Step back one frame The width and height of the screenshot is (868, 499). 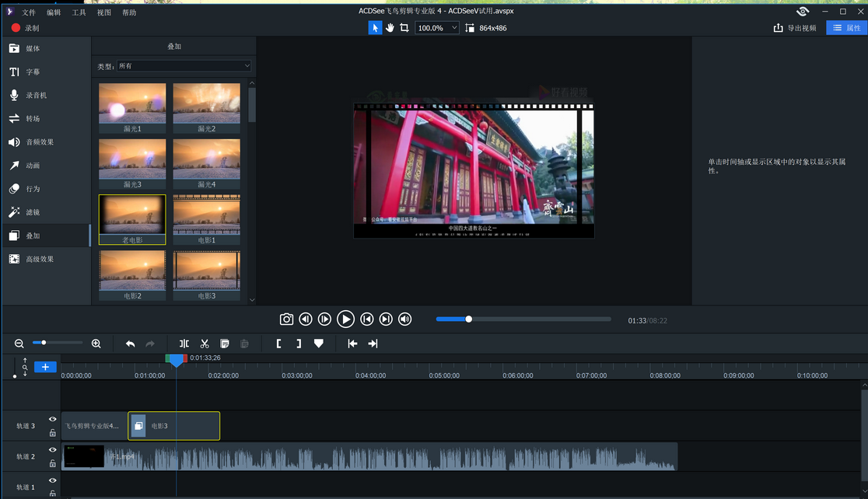pyautogui.click(x=306, y=319)
